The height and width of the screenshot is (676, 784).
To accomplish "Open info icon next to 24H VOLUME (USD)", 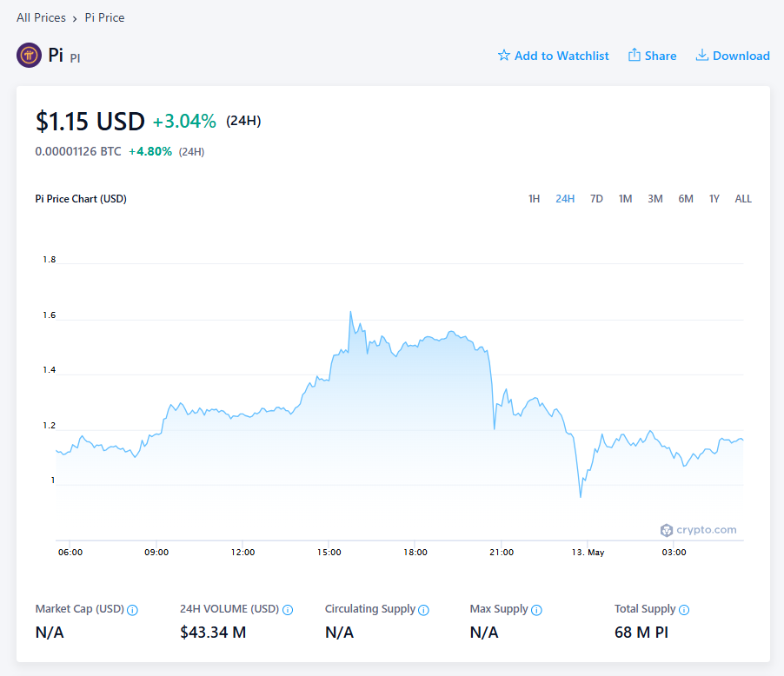I will pyautogui.click(x=288, y=610).
